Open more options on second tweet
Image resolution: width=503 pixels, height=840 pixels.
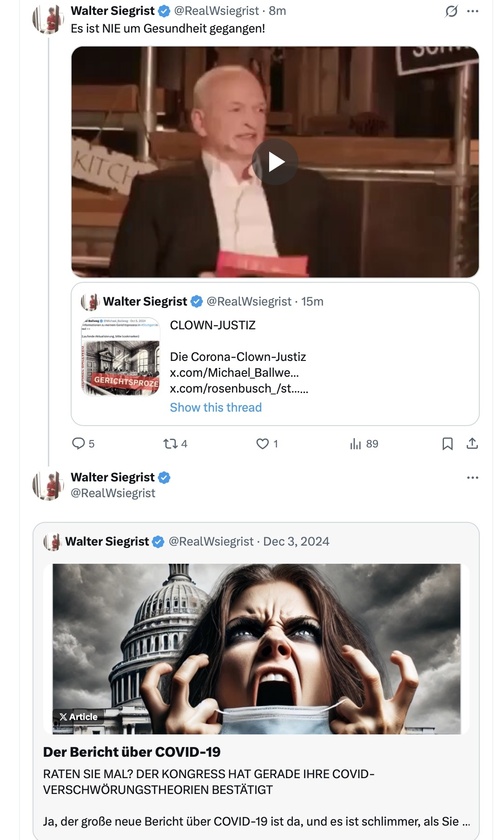(472, 477)
